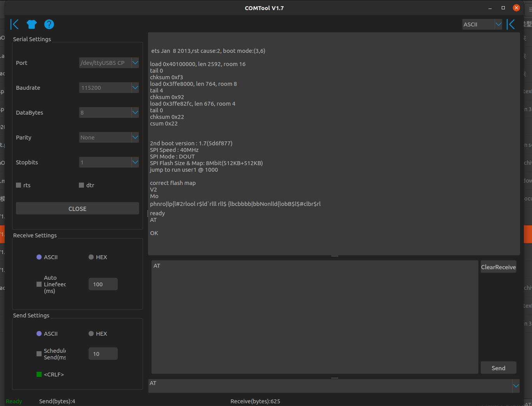532x406 pixels.
Task: Click the Auto Linefeed interval field
Action: tap(103, 284)
